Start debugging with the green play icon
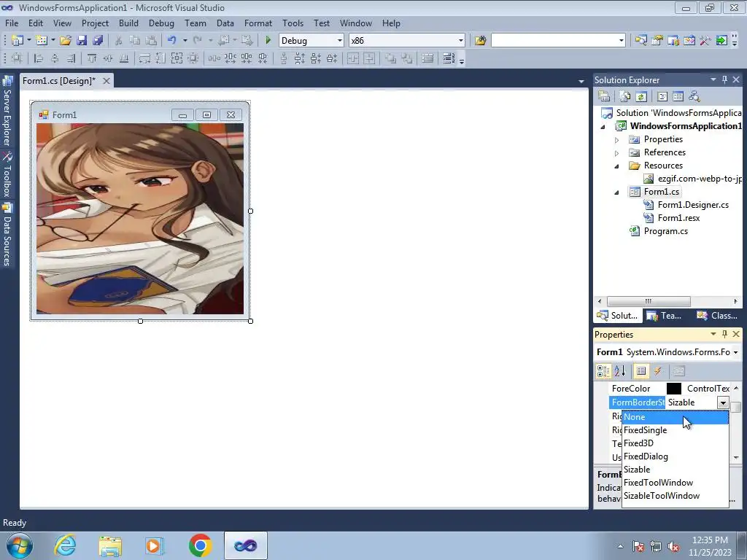 (x=268, y=41)
